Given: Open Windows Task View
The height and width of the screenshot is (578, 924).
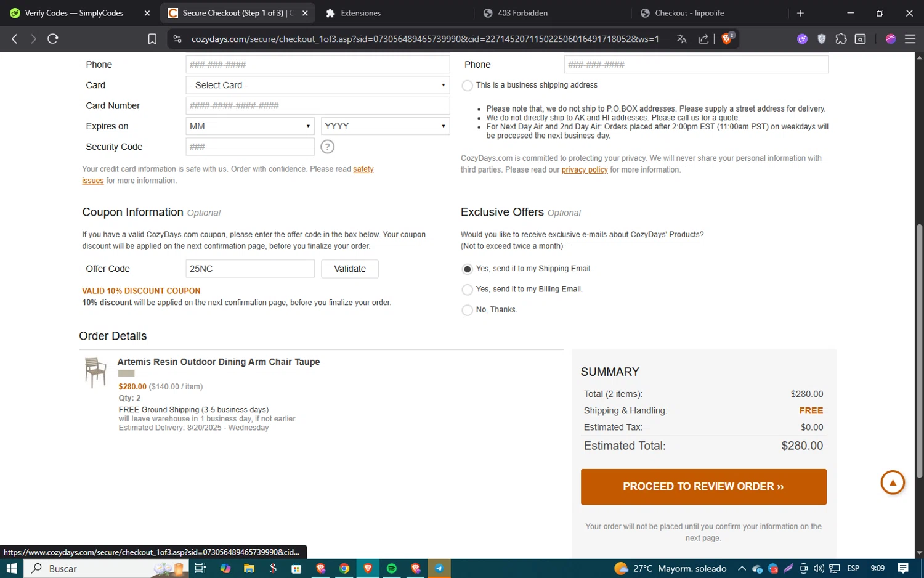Looking at the screenshot, I should 200,568.
